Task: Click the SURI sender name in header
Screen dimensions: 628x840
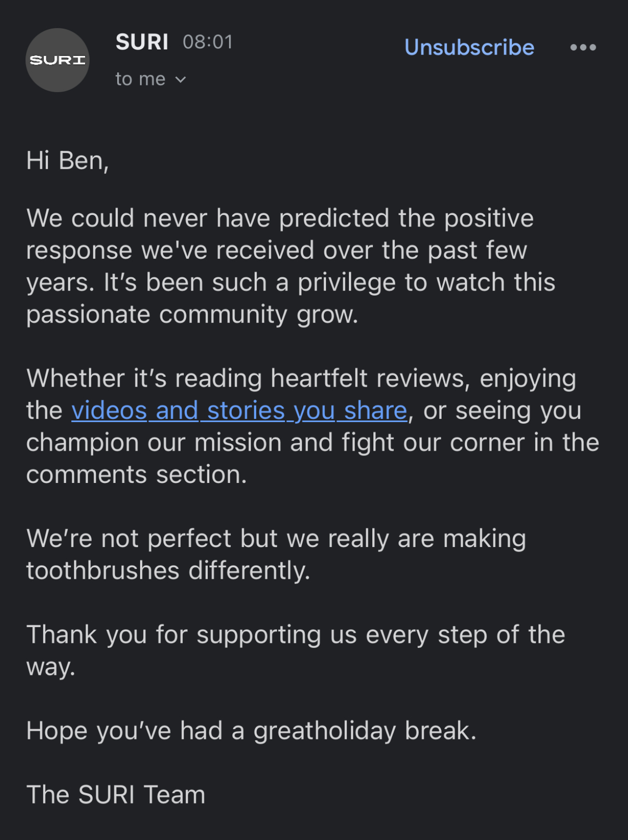Action: point(142,42)
